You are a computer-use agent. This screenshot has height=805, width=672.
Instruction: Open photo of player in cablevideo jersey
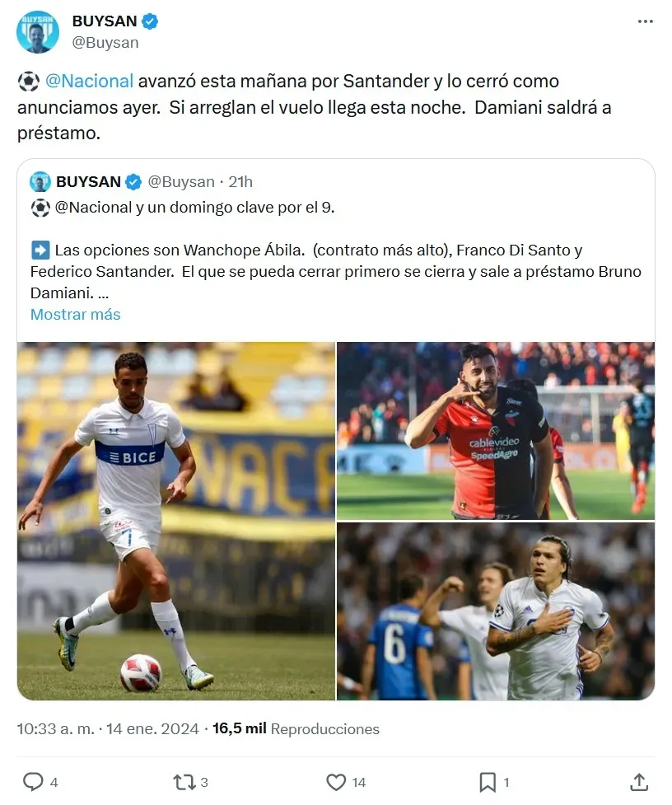tap(496, 431)
